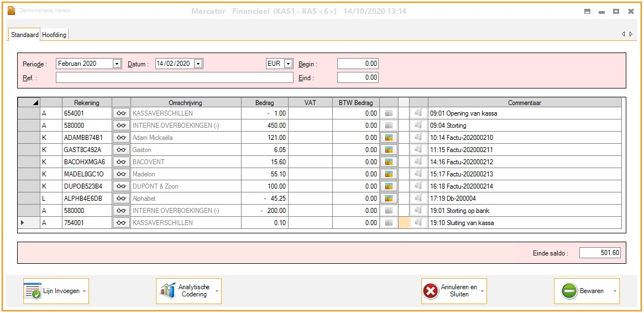The width and height of the screenshot is (644, 313).
Task: Expand the Periode dropdown showing Februari 2020
Action: click(x=117, y=64)
